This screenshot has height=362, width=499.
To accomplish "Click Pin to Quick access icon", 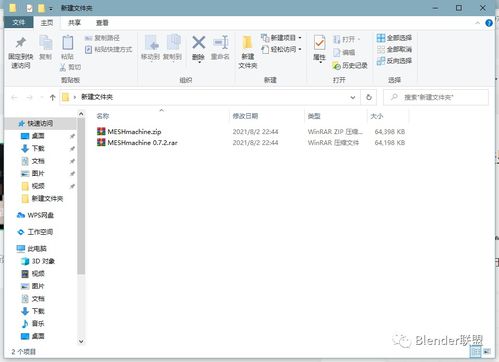I will (21, 43).
